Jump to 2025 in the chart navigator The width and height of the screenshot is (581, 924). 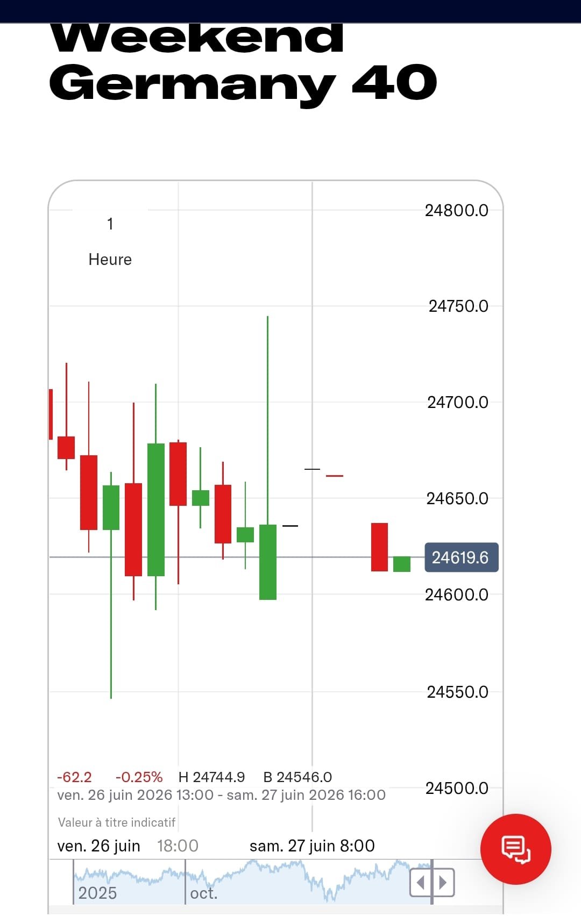point(97,893)
